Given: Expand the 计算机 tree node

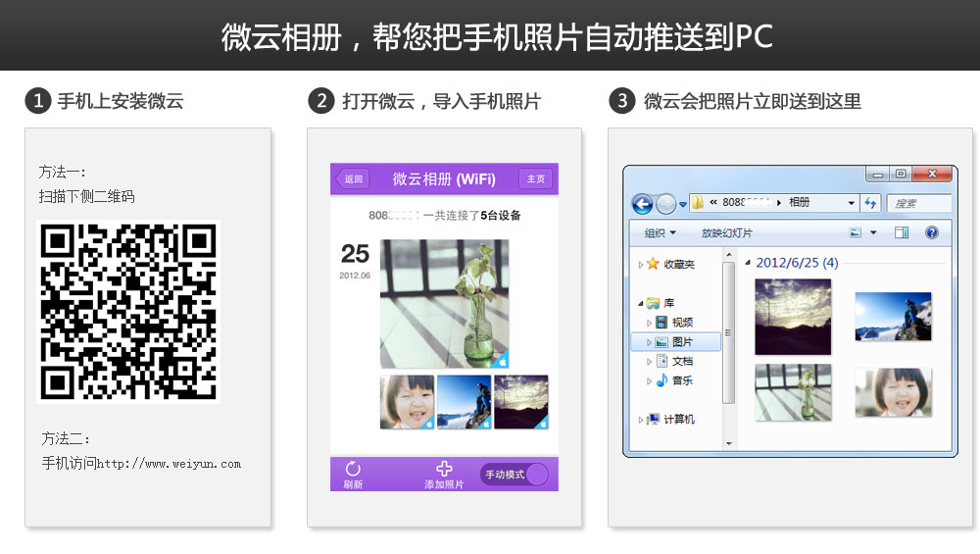Looking at the screenshot, I should [641, 420].
